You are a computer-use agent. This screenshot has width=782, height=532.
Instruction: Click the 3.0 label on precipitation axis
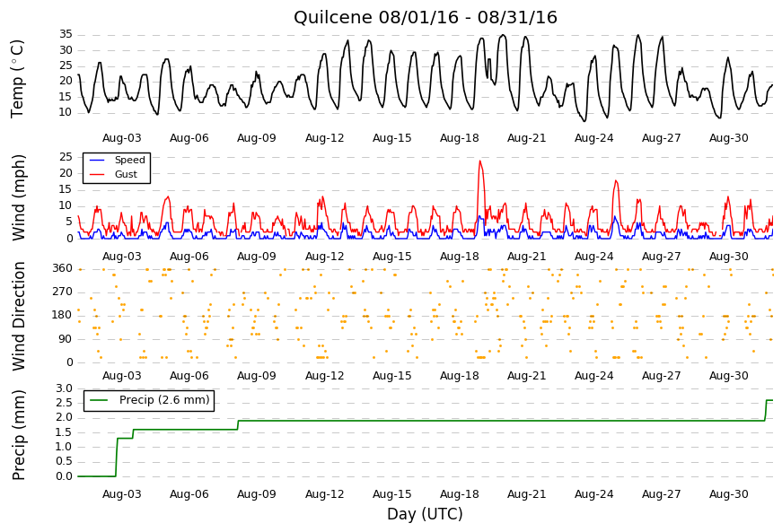(x=64, y=388)
